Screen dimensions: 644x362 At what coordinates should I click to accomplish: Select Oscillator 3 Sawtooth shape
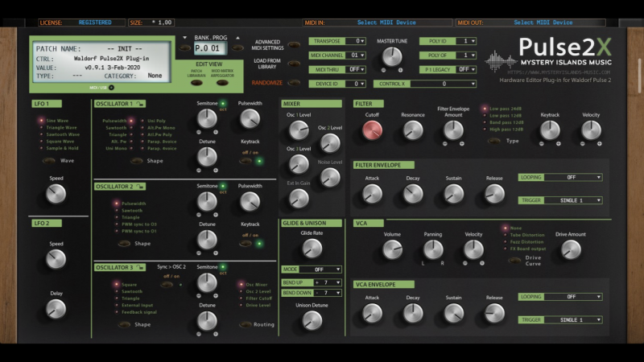pyautogui.click(x=132, y=291)
